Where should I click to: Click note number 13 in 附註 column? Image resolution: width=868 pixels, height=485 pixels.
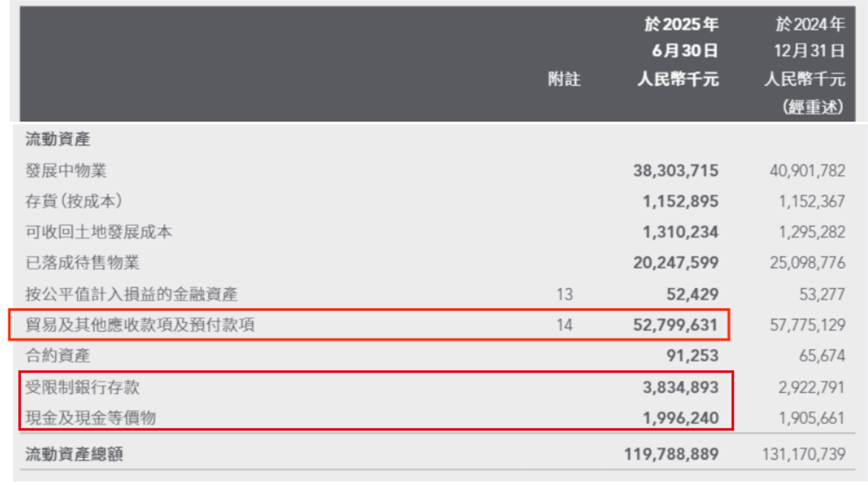click(564, 294)
